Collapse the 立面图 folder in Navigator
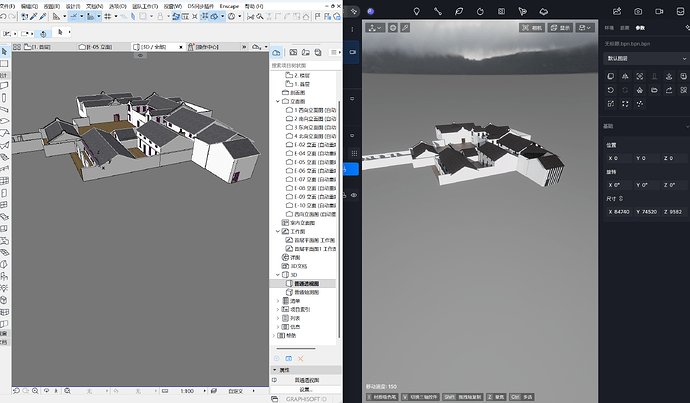 pos(278,101)
